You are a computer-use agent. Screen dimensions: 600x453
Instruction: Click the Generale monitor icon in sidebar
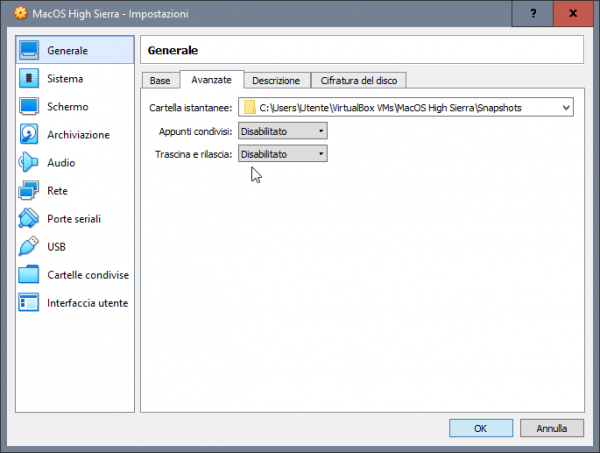coord(29,50)
